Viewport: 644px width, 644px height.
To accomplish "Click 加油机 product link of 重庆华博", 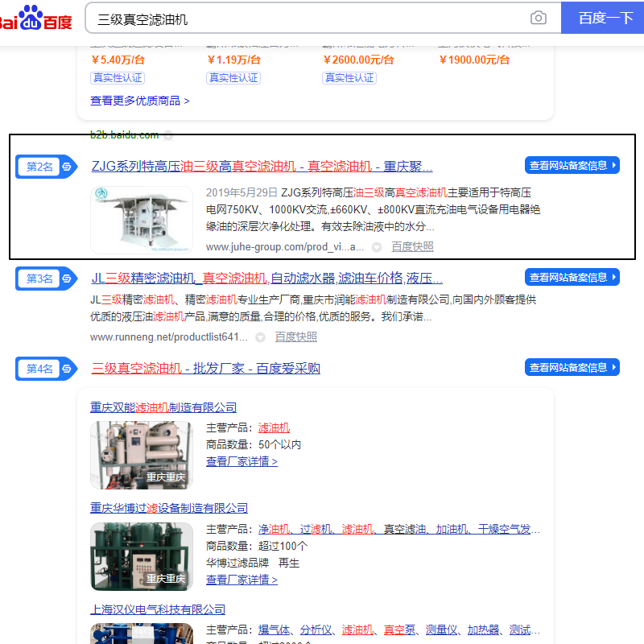I will (452, 530).
